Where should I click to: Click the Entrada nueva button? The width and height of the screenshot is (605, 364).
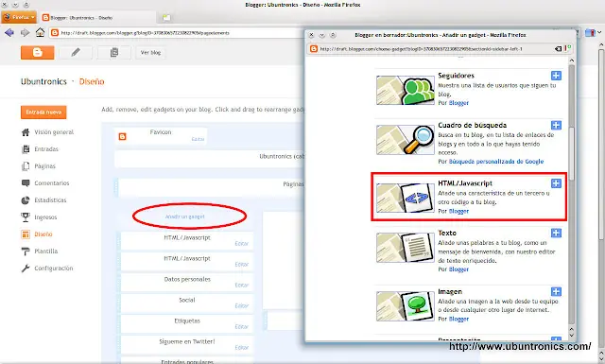[x=43, y=113]
